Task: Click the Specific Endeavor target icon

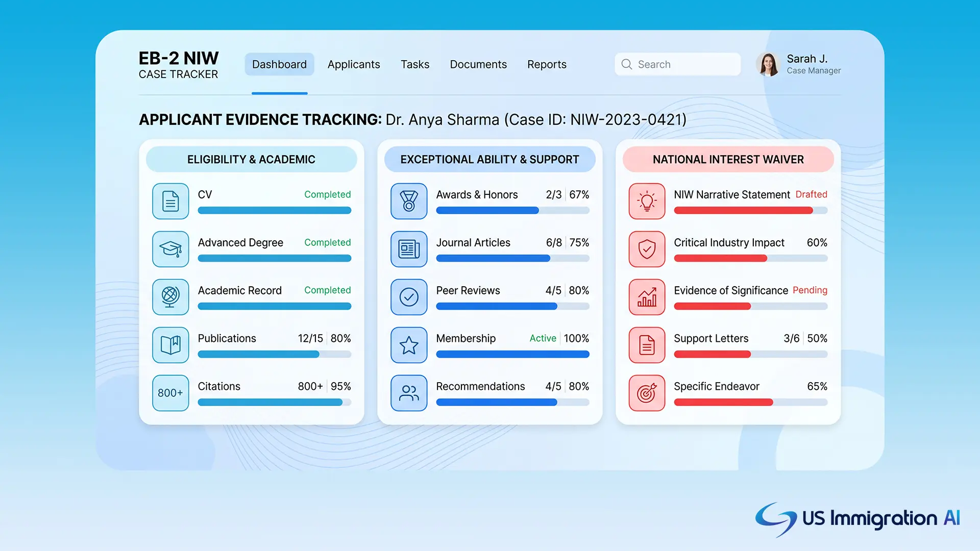Action: (647, 393)
